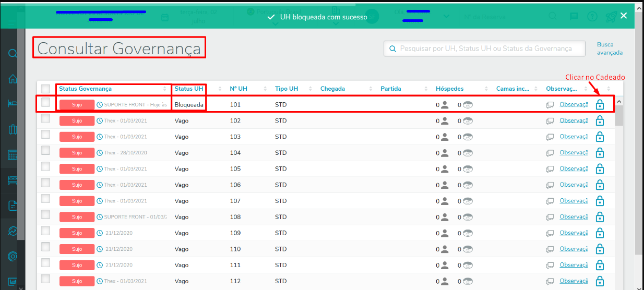Toggle sort arrows beside Chegada
644x290 pixels.
[371, 89]
